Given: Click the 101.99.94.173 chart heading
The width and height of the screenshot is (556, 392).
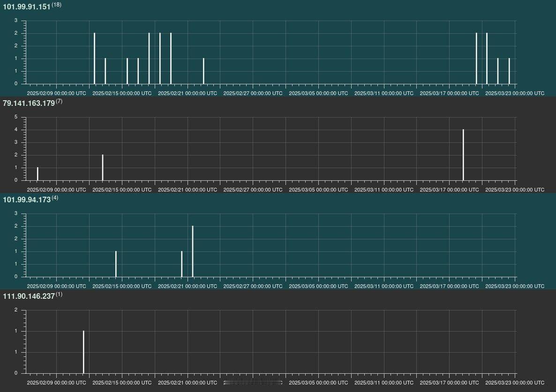Looking at the screenshot, I should coord(27,200).
